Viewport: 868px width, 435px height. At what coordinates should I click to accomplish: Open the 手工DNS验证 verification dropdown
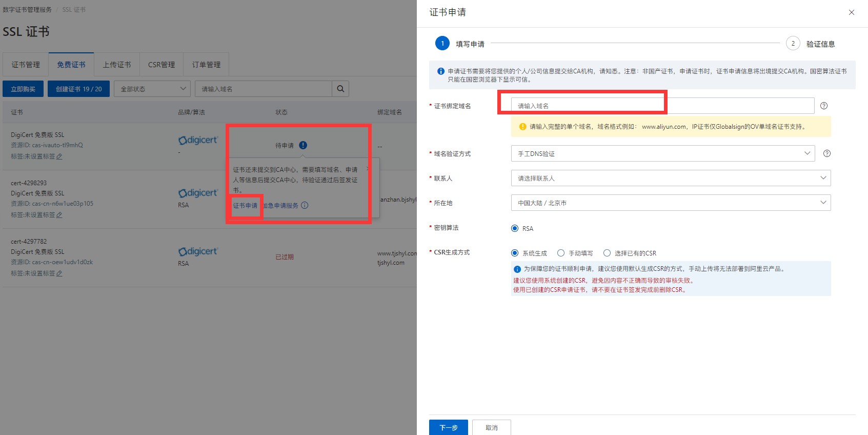click(662, 153)
